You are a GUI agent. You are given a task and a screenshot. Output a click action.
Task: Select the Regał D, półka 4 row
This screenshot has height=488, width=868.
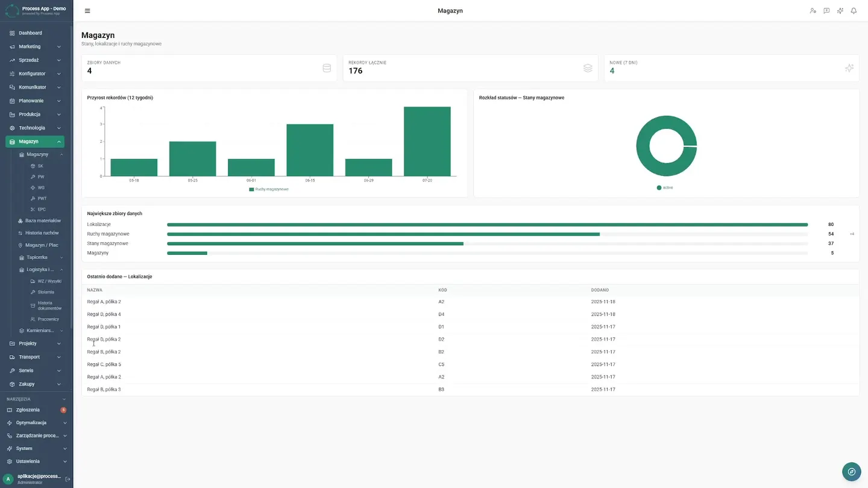click(x=470, y=314)
